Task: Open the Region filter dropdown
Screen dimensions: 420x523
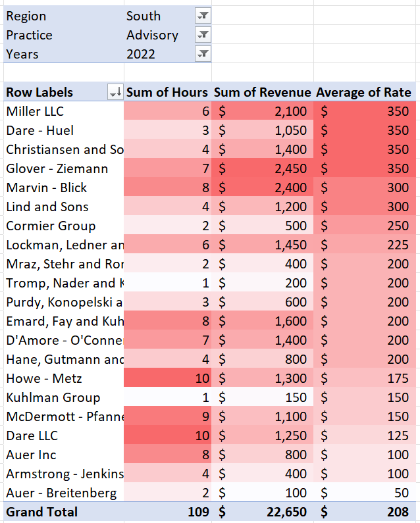Action: 203,16
